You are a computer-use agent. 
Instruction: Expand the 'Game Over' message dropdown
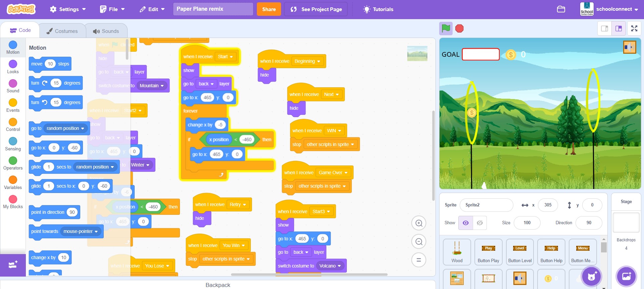(x=346, y=173)
